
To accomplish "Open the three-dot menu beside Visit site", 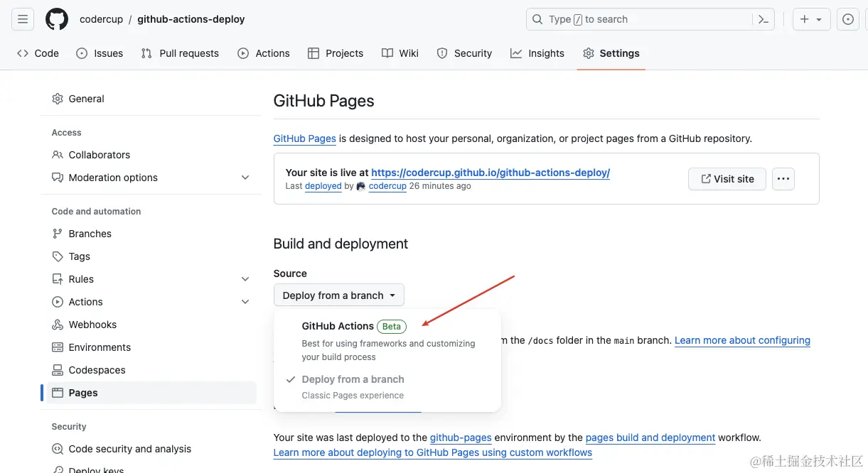I will (x=783, y=179).
